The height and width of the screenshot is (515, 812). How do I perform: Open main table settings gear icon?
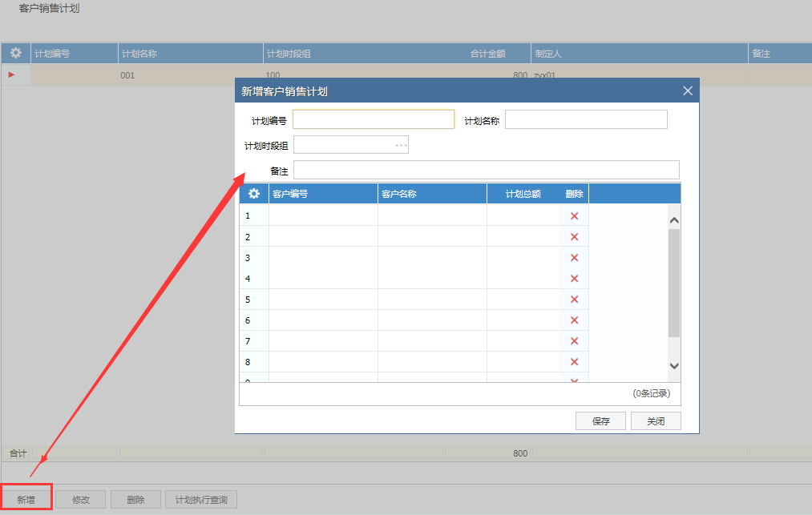click(16, 53)
